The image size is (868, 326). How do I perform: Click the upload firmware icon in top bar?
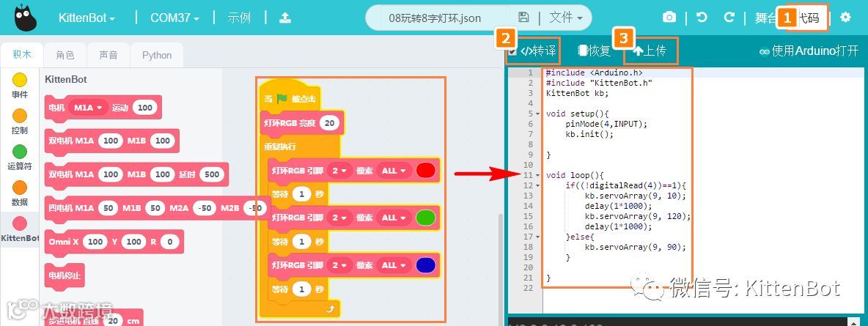[284, 18]
